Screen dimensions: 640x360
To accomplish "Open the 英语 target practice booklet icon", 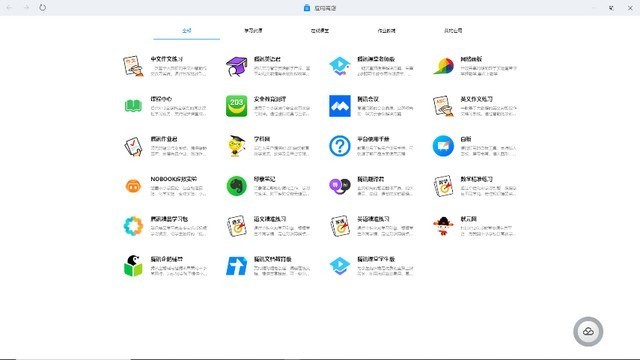I will coord(340,226).
